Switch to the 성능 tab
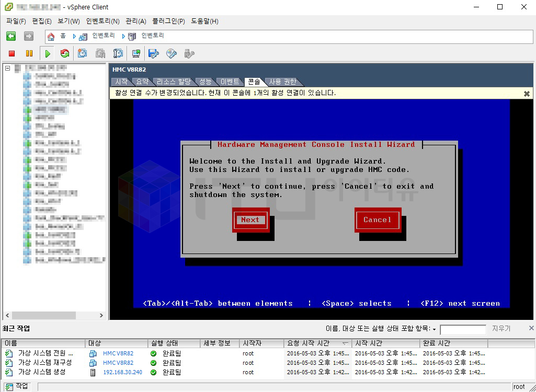536x392 pixels. pyautogui.click(x=206, y=82)
